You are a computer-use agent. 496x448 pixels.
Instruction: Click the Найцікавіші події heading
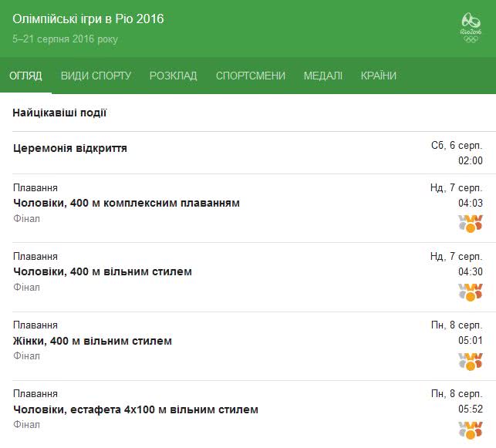59,113
